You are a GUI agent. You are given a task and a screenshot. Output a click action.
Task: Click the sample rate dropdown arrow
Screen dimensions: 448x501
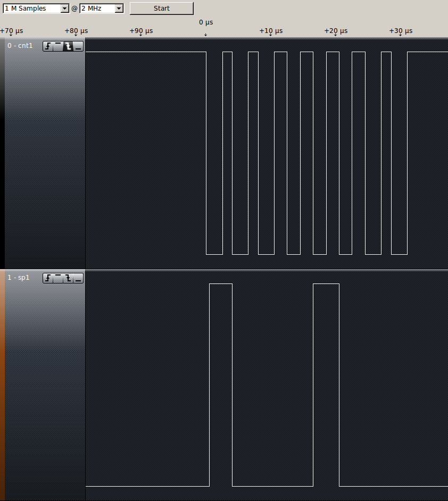(x=119, y=9)
